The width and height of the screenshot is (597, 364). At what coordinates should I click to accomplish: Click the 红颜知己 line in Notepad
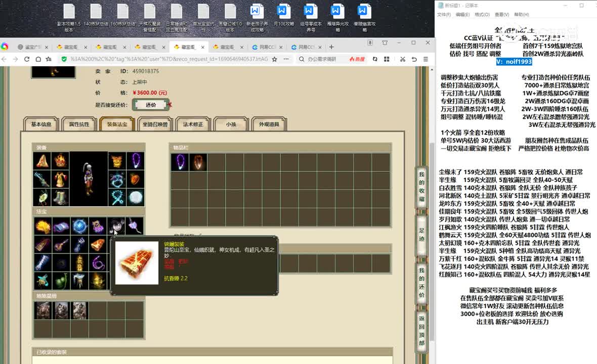pos(515,274)
